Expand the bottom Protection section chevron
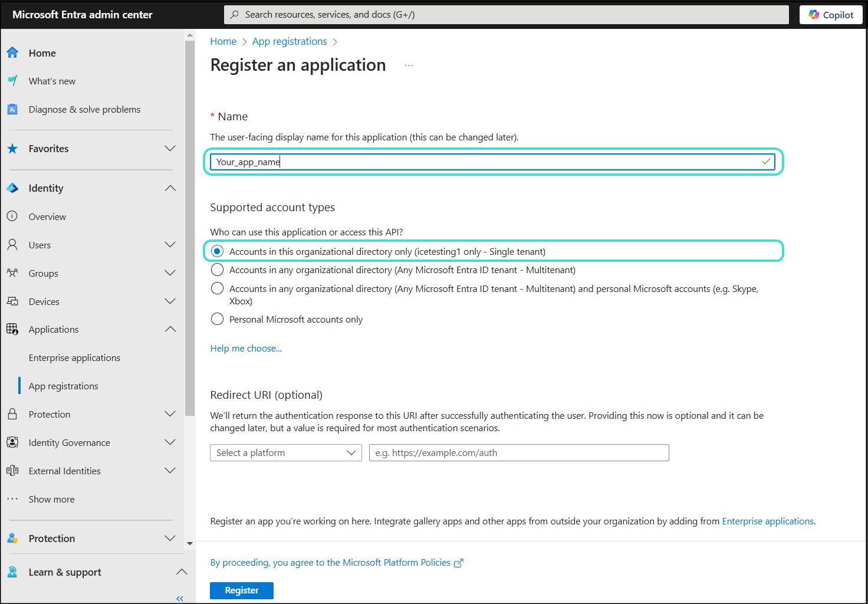Image resolution: width=868 pixels, height=604 pixels. 170,538
